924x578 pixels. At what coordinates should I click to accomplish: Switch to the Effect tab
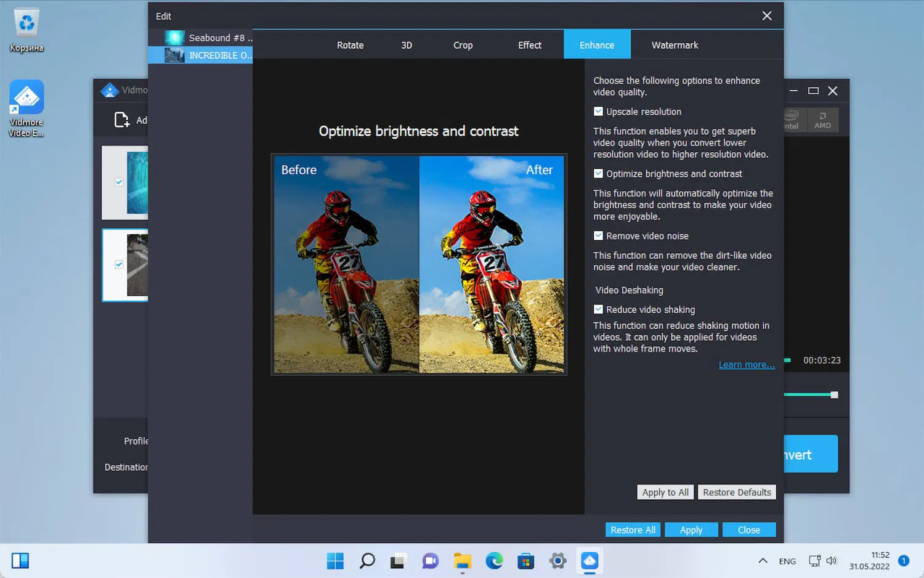click(x=530, y=45)
